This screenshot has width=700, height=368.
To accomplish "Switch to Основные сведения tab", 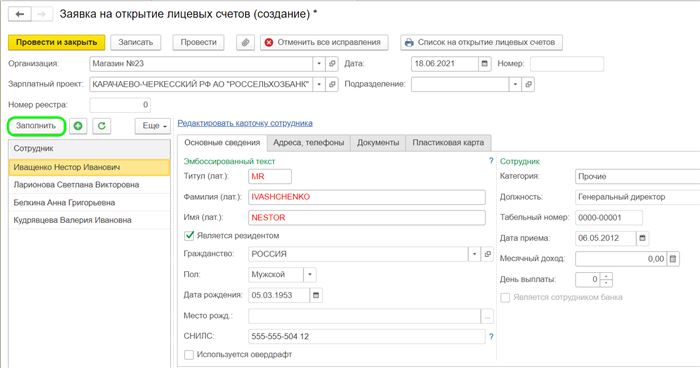I will 222,143.
